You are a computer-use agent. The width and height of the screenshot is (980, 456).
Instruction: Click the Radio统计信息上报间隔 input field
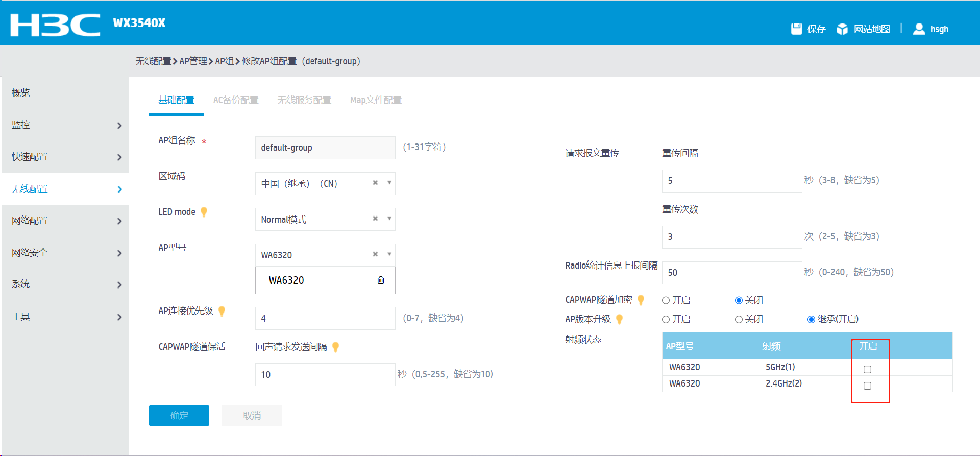click(732, 273)
